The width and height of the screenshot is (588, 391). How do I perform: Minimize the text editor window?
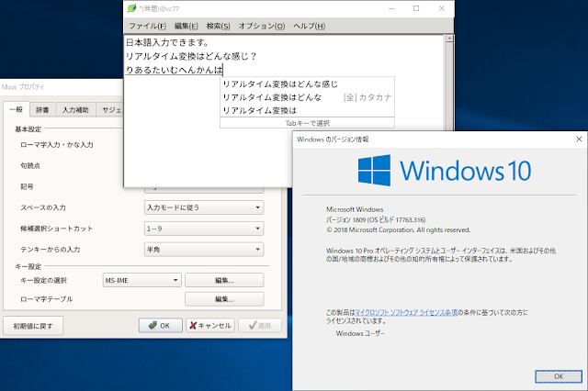pyautogui.click(x=391, y=8)
